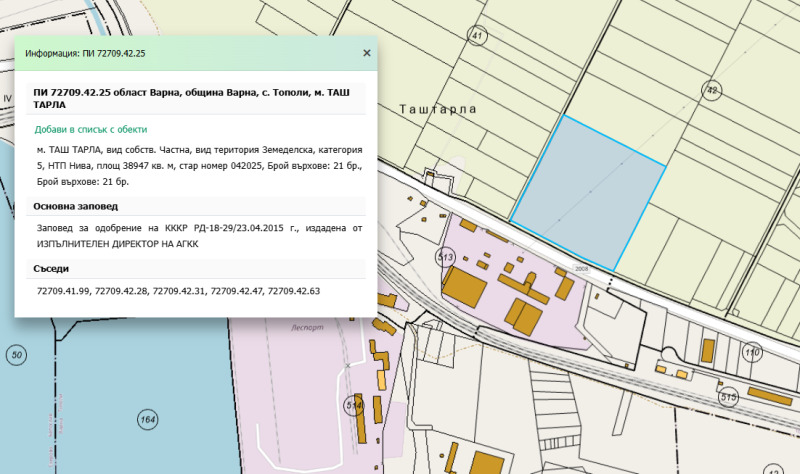Click the 'Добави в списък с обекти' link
The width and height of the screenshot is (800, 474).
click(91, 129)
